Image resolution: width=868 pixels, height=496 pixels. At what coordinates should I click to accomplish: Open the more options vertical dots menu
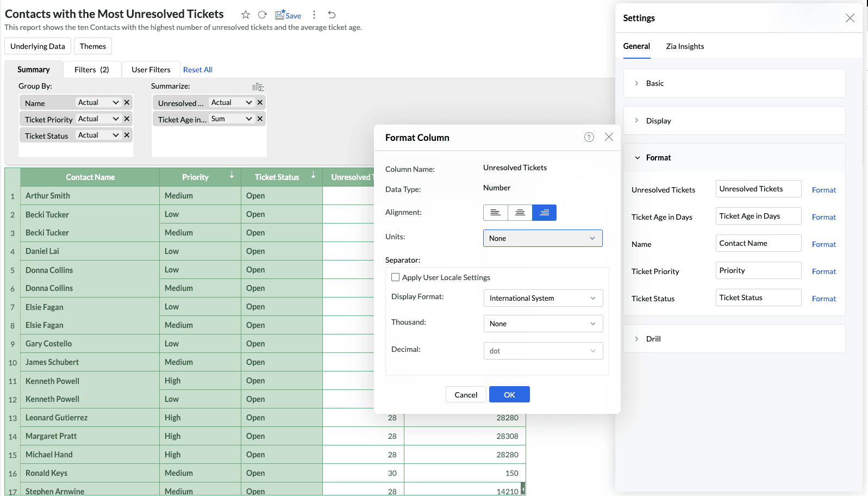(x=314, y=15)
